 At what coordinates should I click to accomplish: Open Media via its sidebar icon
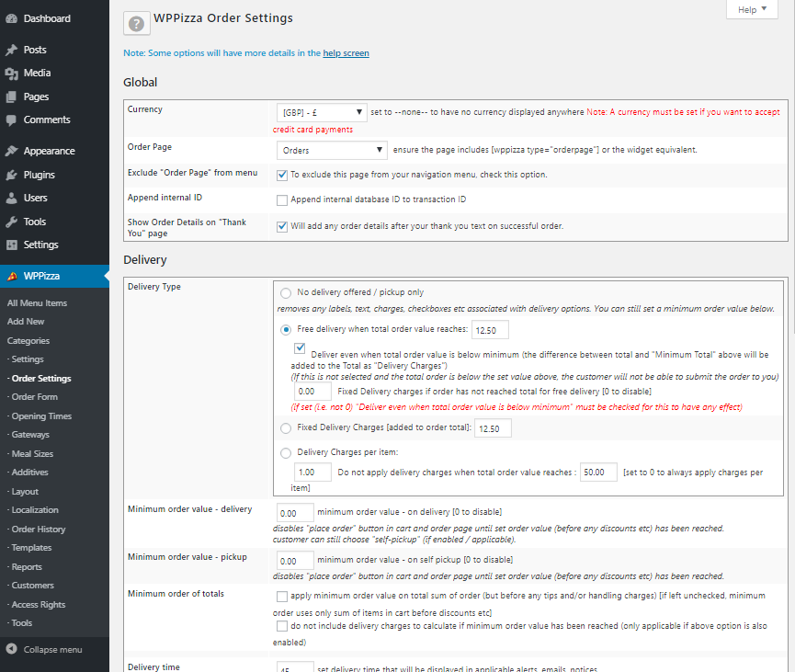[x=11, y=73]
